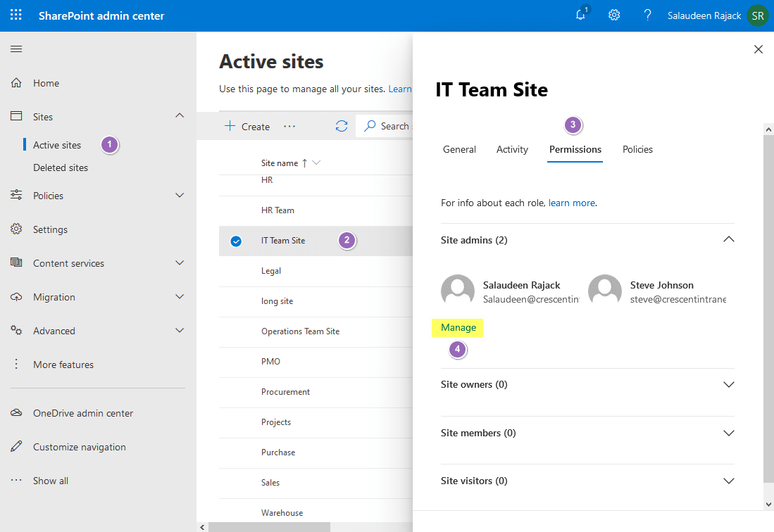Open the app launcher waffle icon
The width and height of the screenshot is (774, 532).
[x=15, y=15]
